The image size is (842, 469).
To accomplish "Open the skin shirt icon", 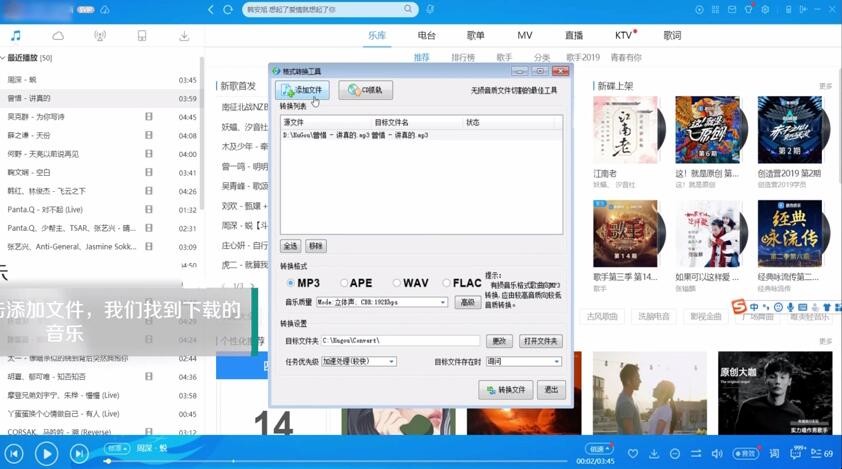I will click(x=748, y=9).
